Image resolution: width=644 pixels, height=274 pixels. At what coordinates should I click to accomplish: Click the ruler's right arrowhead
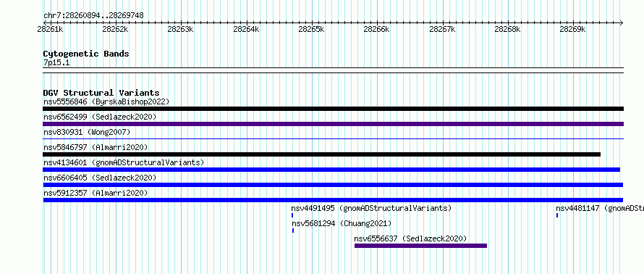[x=622, y=22]
